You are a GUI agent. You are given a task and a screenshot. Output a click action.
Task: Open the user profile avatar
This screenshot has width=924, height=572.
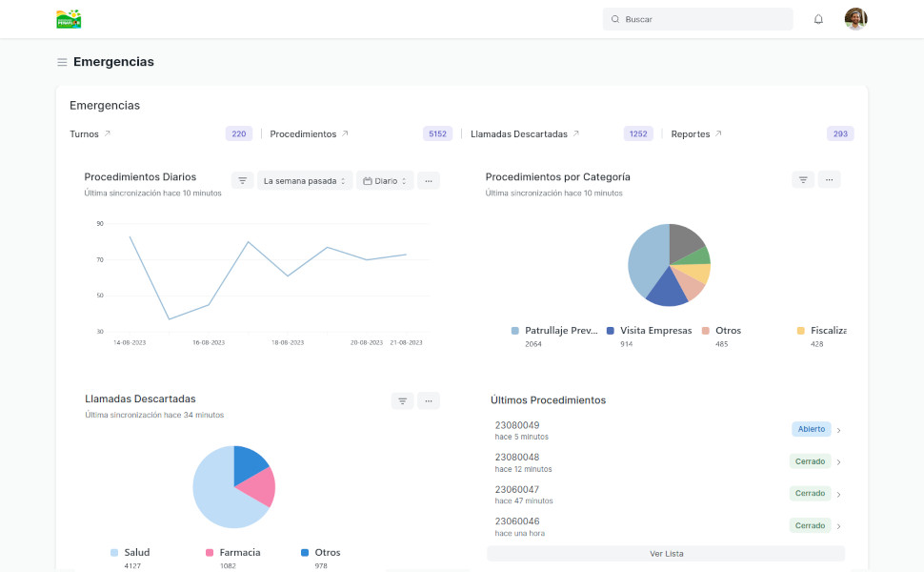coord(855,19)
